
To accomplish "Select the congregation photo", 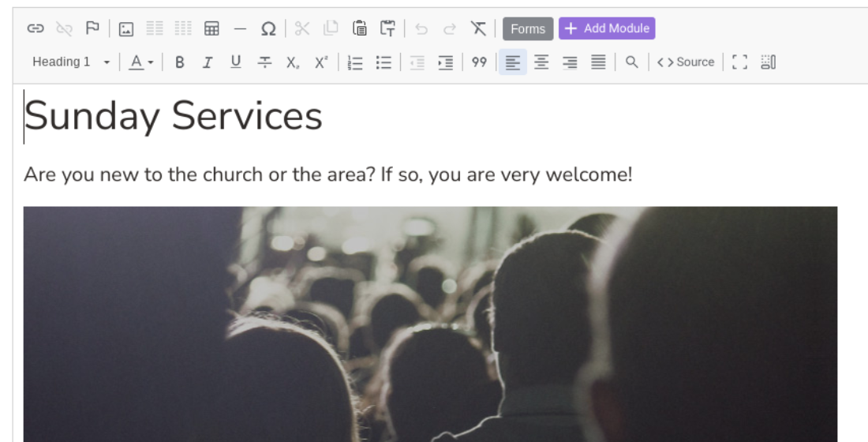I will point(430,324).
